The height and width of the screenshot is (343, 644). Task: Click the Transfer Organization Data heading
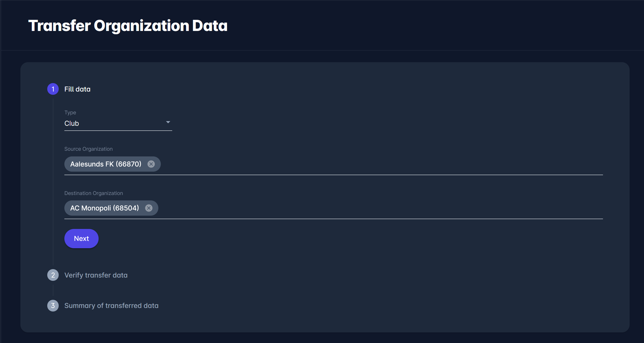tap(128, 26)
